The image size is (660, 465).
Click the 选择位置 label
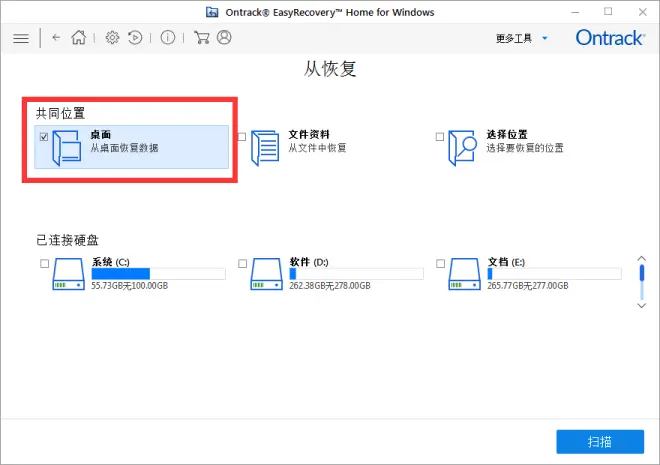(x=507, y=135)
